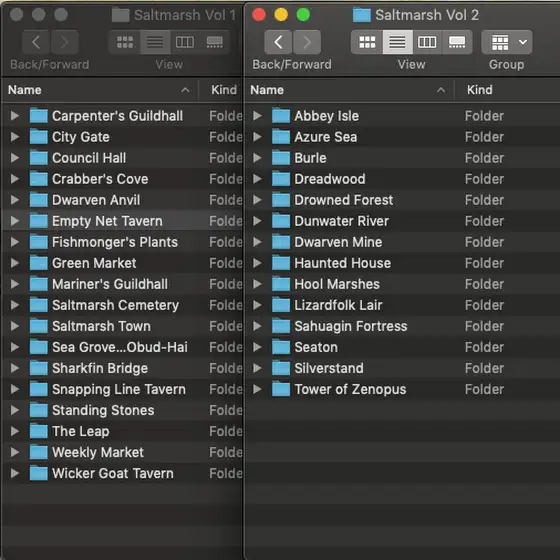Click icon view button in Saltmarsh Vol 1
560x560 pixels.
coord(125,42)
